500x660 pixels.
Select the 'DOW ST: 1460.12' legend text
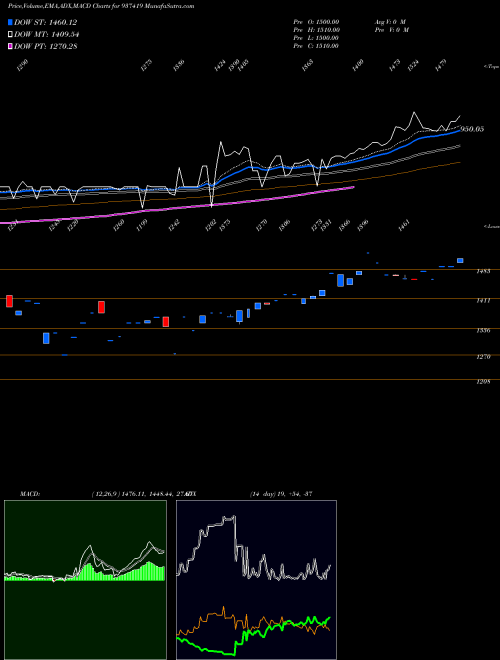[x=45, y=22]
